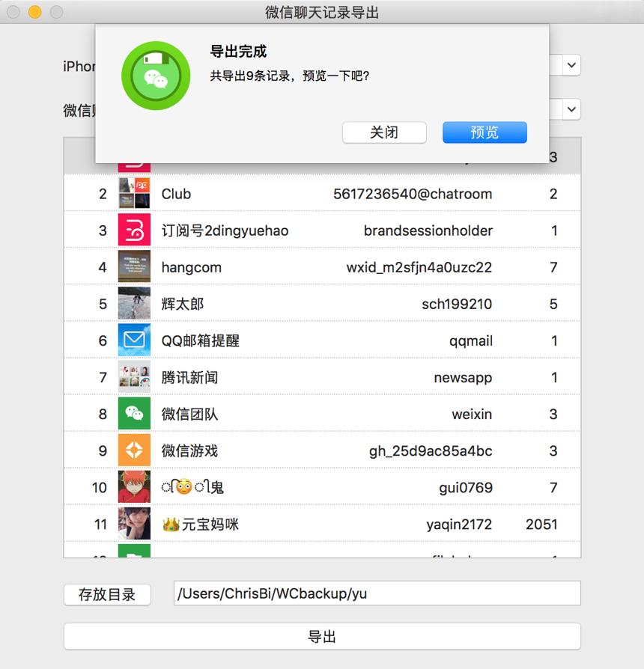Click the 辉太郎 avatar
This screenshot has height=669, width=644.
134,303
